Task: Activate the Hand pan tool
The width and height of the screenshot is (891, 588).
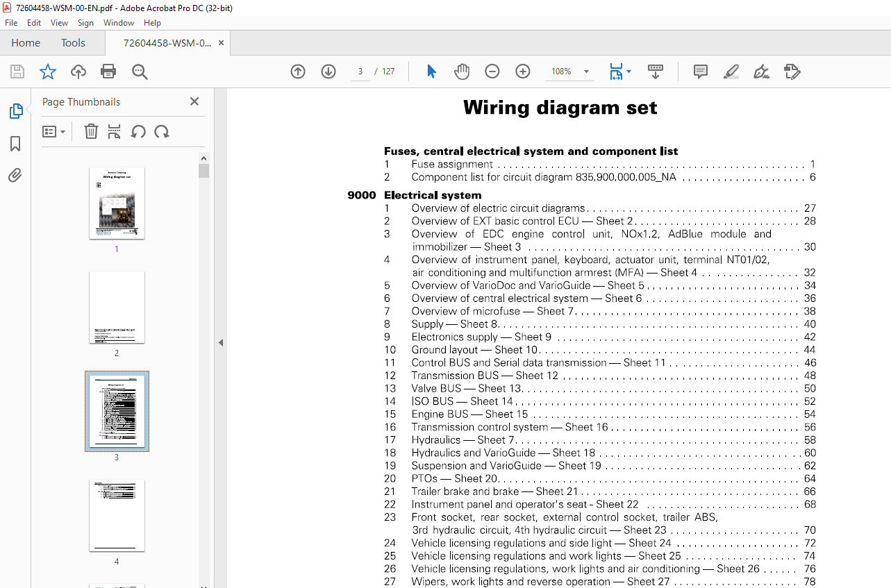Action: 462,72
